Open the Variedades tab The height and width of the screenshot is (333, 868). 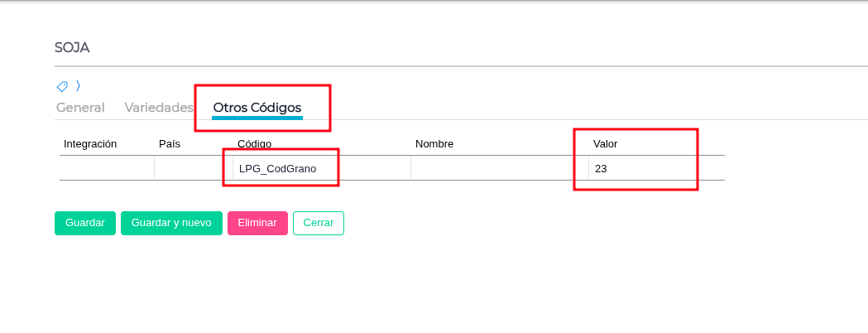pyautogui.click(x=159, y=108)
